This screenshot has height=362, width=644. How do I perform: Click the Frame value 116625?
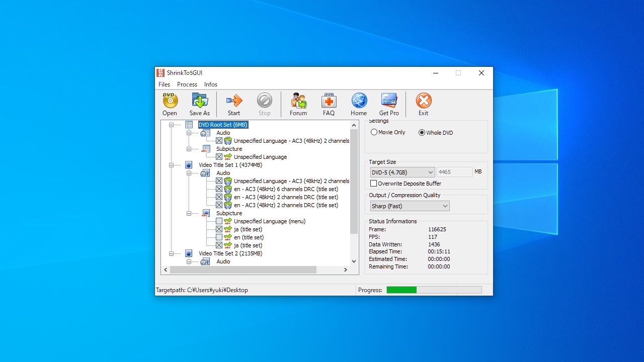pyautogui.click(x=437, y=229)
